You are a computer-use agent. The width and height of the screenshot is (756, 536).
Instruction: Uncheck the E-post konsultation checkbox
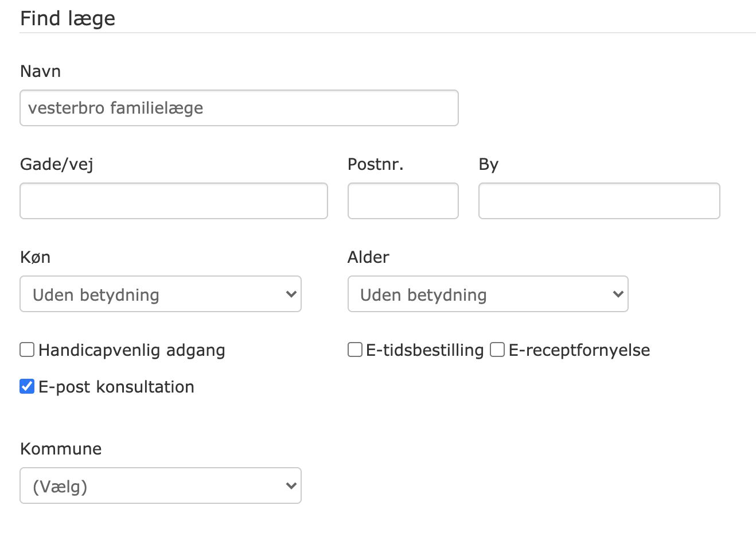click(x=27, y=386)
